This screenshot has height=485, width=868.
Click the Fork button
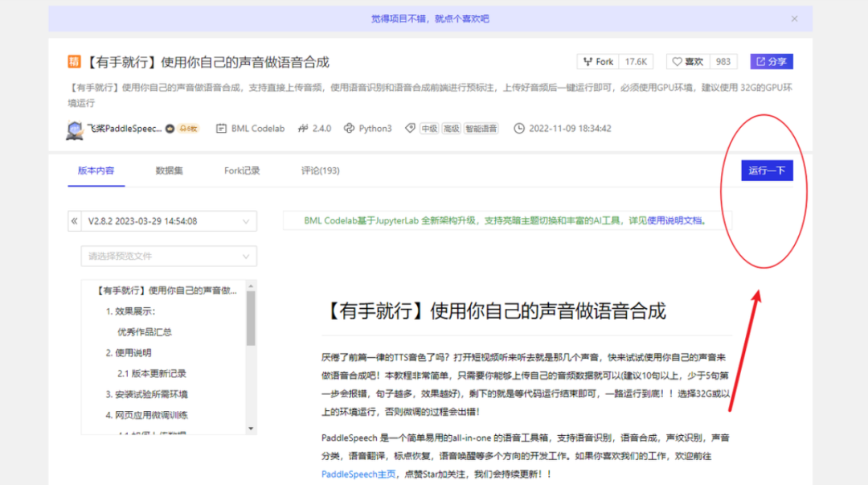click(x=599, y=61)
